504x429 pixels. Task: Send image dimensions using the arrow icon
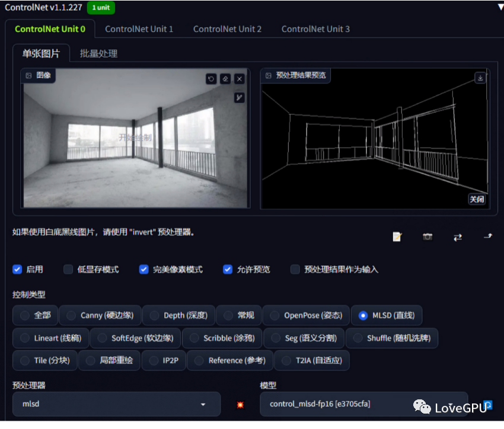click(487, 236)
